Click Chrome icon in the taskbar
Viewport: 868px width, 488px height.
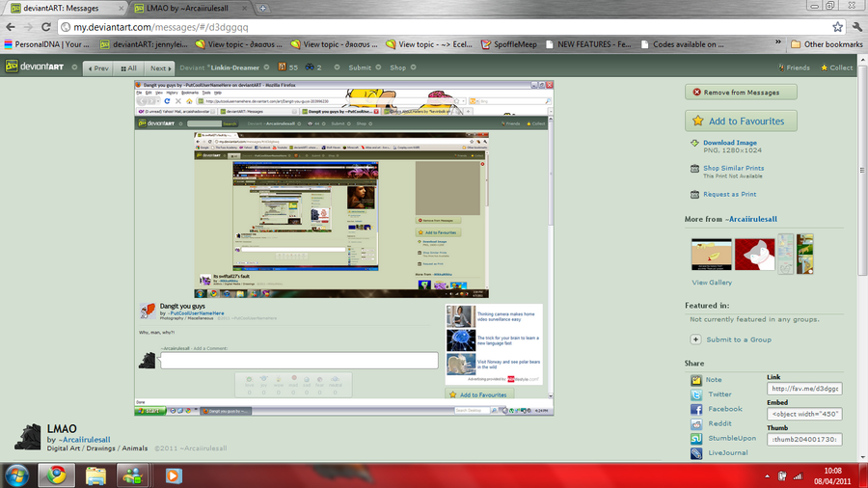click(x=56, y=475)
